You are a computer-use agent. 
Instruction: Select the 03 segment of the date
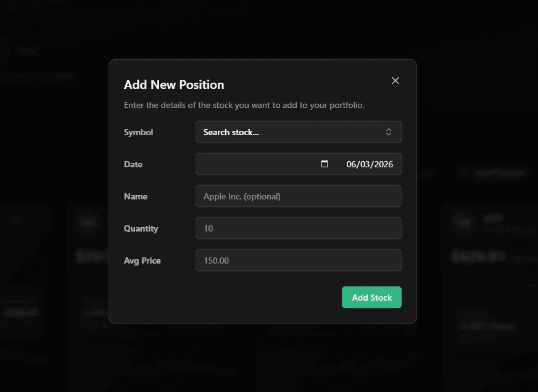[365, 164]
